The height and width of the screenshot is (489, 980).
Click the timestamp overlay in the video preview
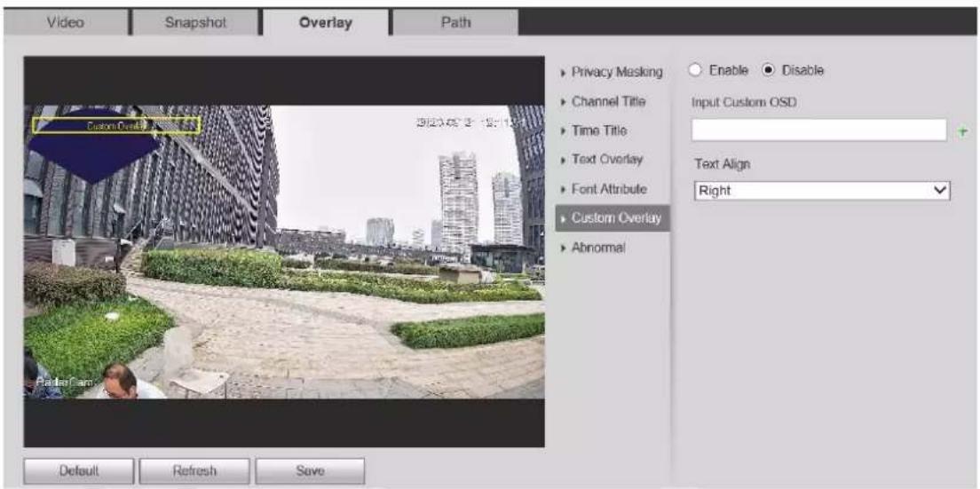pos(468,123)
